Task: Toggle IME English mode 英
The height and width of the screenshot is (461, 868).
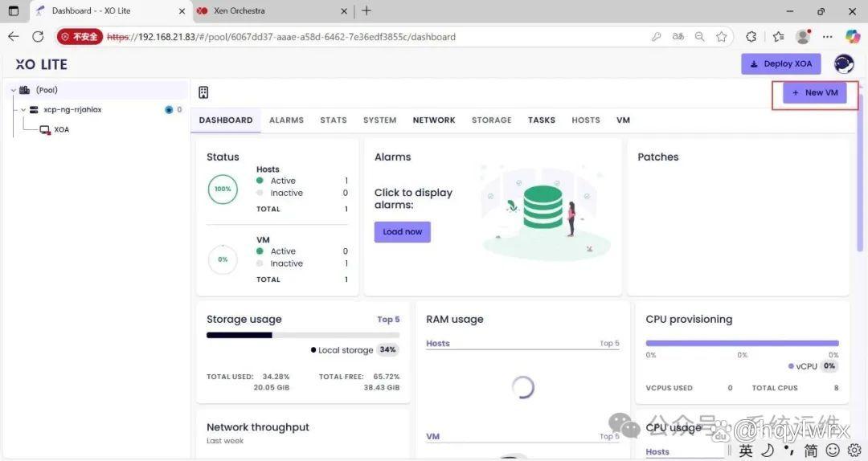Action: tap(746, 451)
